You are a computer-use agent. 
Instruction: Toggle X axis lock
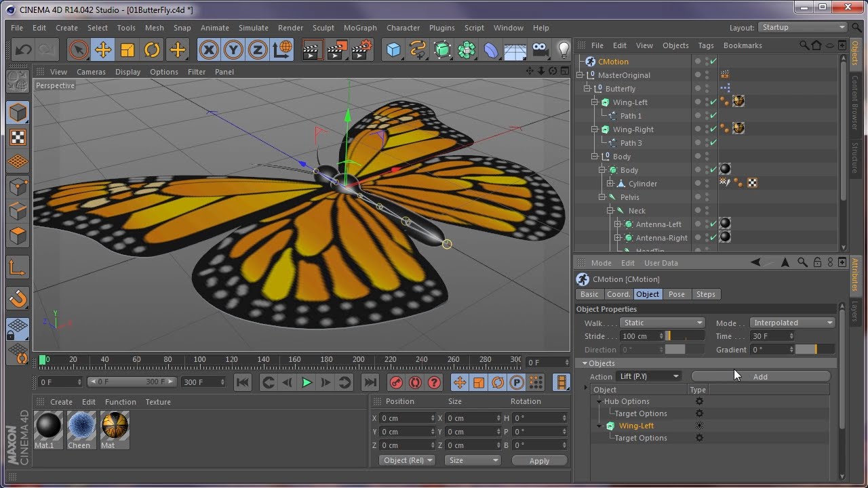209,49
